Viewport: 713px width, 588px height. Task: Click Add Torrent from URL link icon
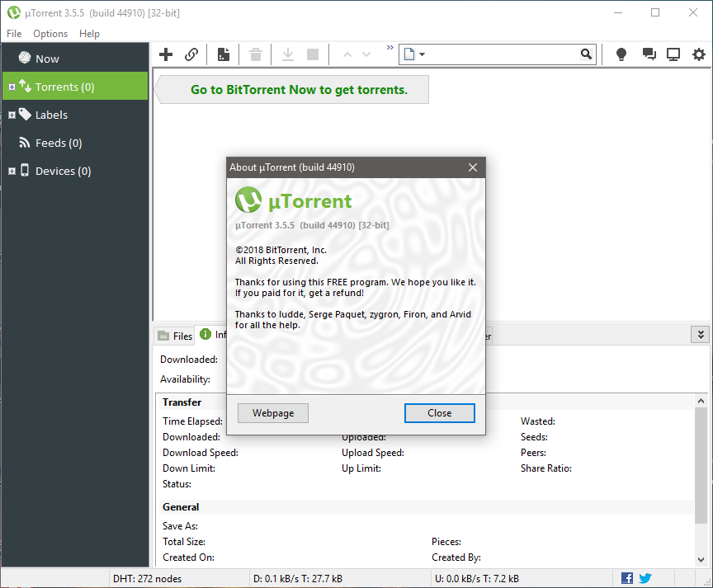(x=191, y=54)
